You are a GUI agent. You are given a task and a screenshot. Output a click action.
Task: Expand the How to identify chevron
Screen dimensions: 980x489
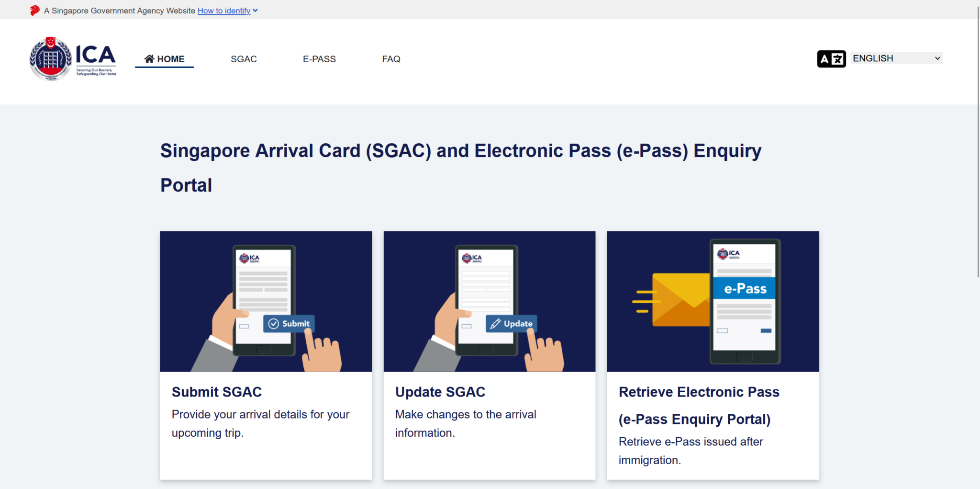[x=256, y=11]
